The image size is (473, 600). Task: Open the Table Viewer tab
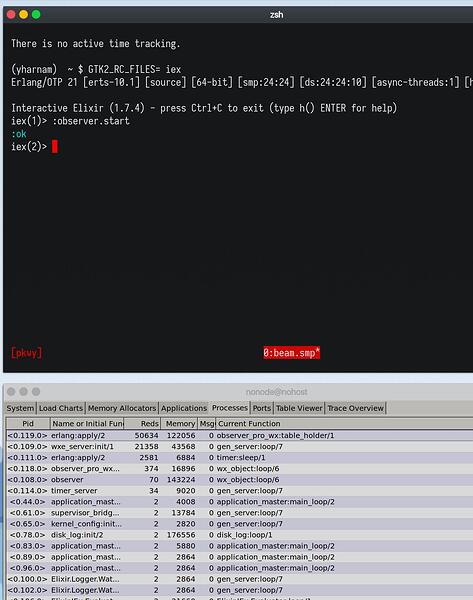299,408
